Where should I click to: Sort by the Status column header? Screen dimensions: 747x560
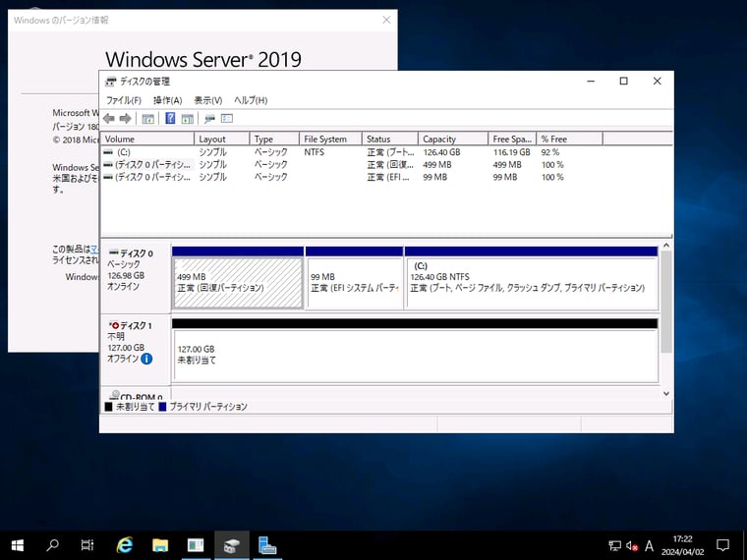click(x=390, y=140)
